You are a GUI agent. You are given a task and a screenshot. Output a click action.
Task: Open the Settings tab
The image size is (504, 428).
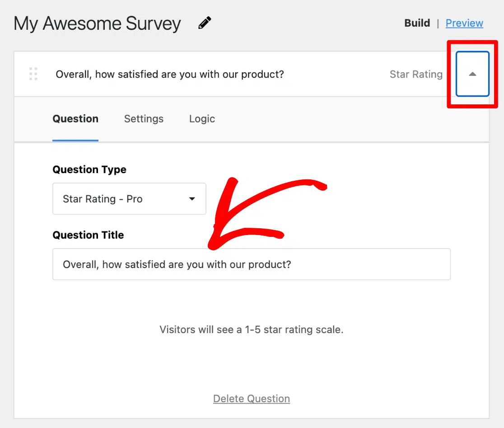click(144, 119)
